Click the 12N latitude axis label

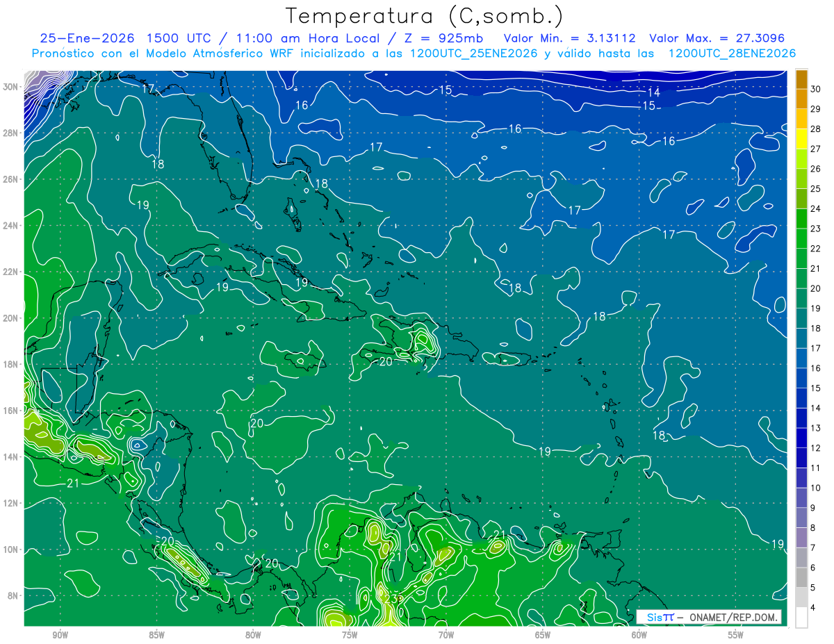click(x=10, y=503)
